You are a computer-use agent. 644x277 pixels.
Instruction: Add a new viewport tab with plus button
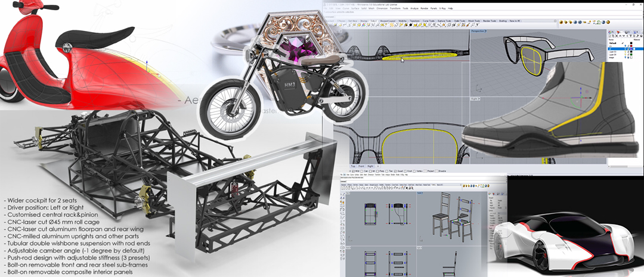pyautogui.click(x=378, y=166)
